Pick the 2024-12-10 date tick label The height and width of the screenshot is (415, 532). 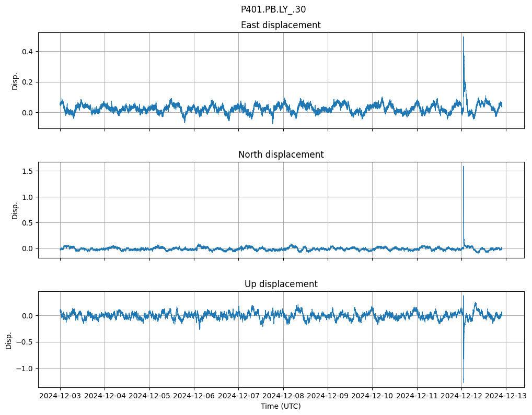(372, 396)
